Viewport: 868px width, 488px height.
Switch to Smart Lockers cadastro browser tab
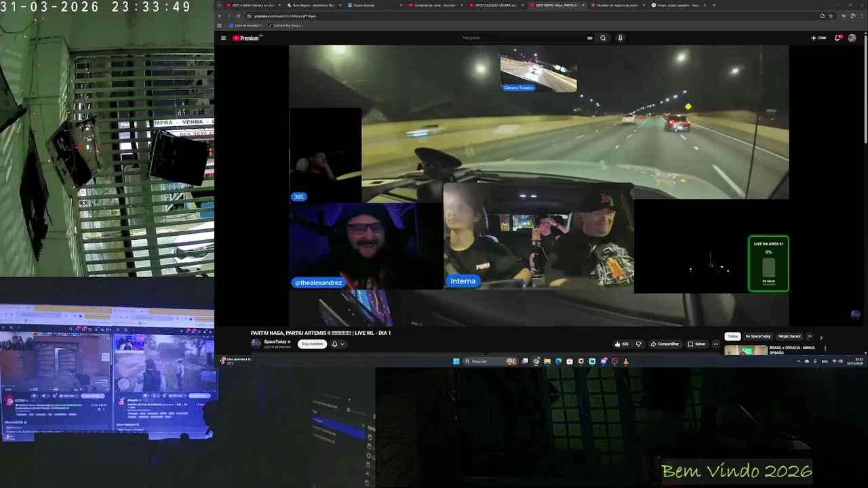click(677, 5)
